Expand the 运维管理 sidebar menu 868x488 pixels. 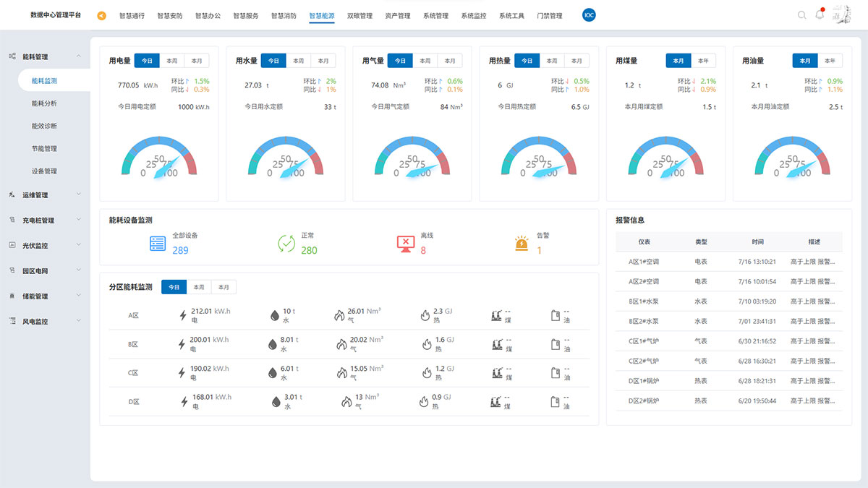tap(45, 195)
